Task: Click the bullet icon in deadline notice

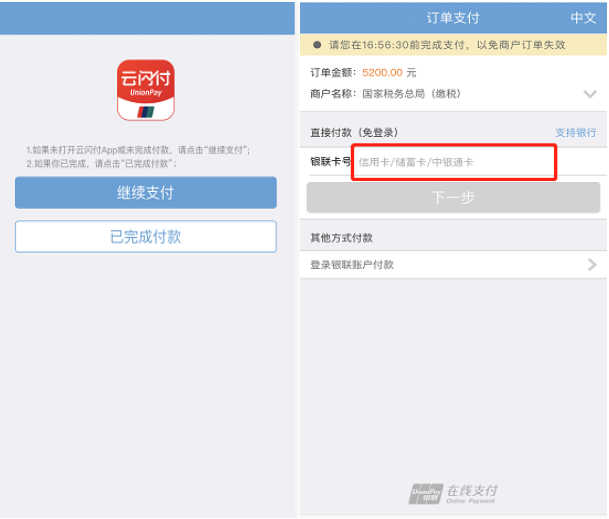Action: (317, 45)
